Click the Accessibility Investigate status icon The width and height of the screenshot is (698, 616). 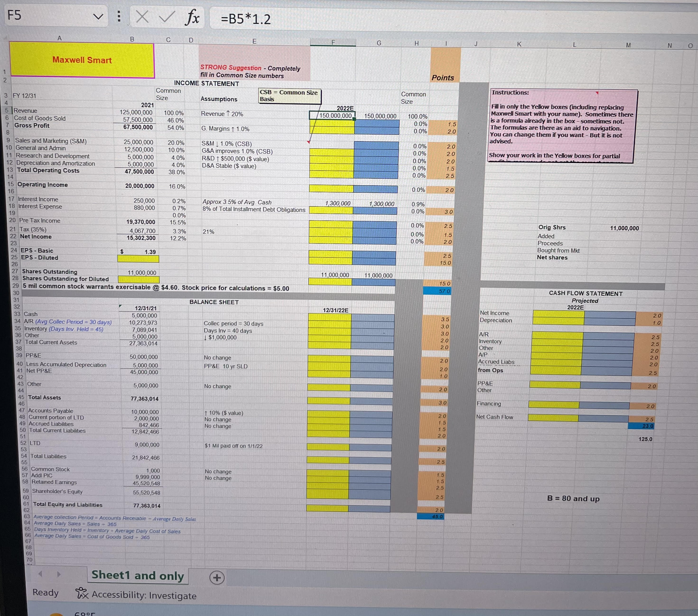tap(81, 593)
